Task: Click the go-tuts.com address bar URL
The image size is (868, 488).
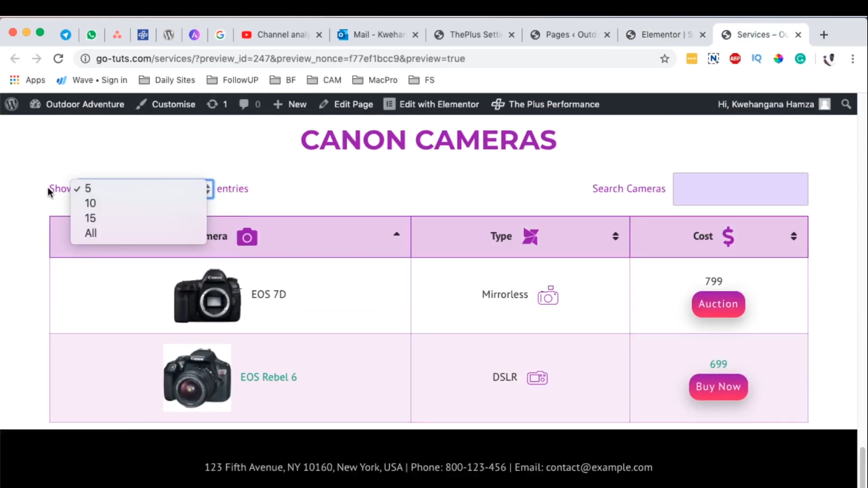Action: pyautogui.click(x=280, y=58)
